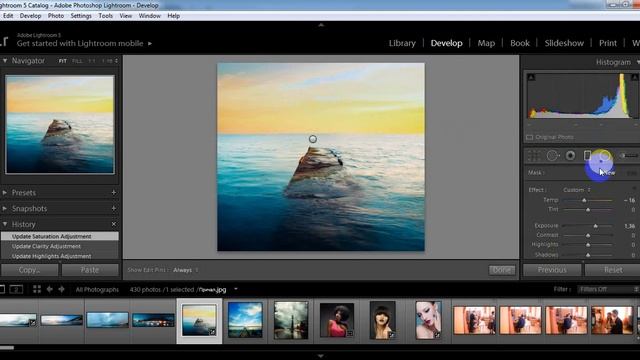Click the adjustments badge on selected filmstrip photo
The width and height of the screenshot is (640, 360).
click(x=212, y=332)
